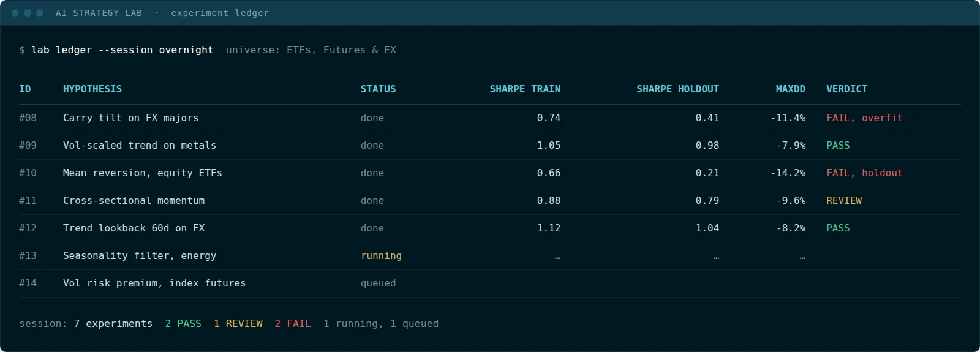Select hypothesis 'Carry tilt on FX majors'
The width and height of the screenshot is (980, 352).
(130, 118)
